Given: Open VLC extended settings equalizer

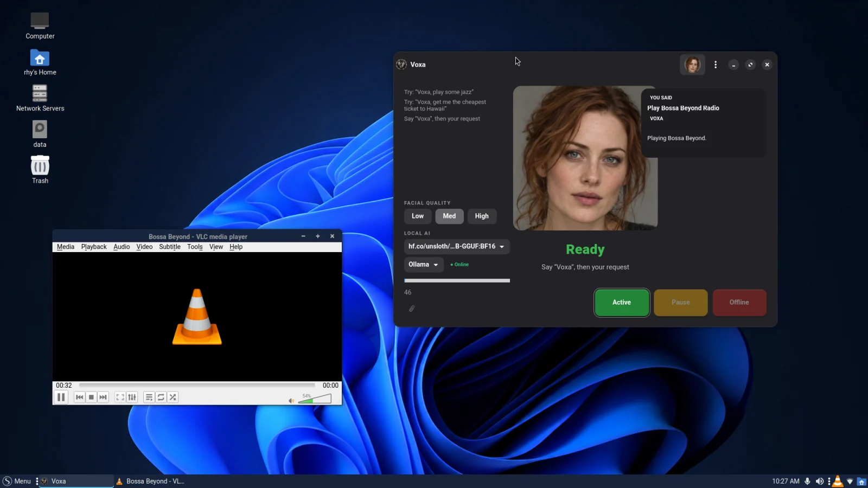Looking at the screenshot, I should point(132,397).
